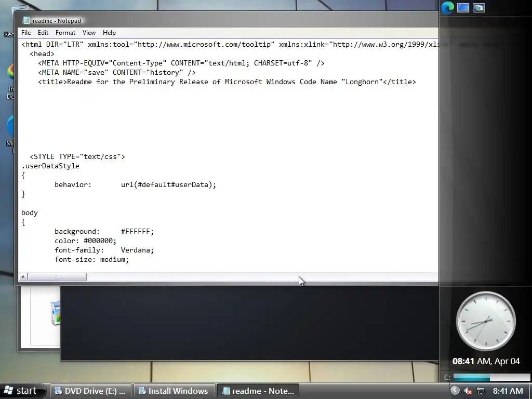Open Notepad's Help menu

(109, 33)
